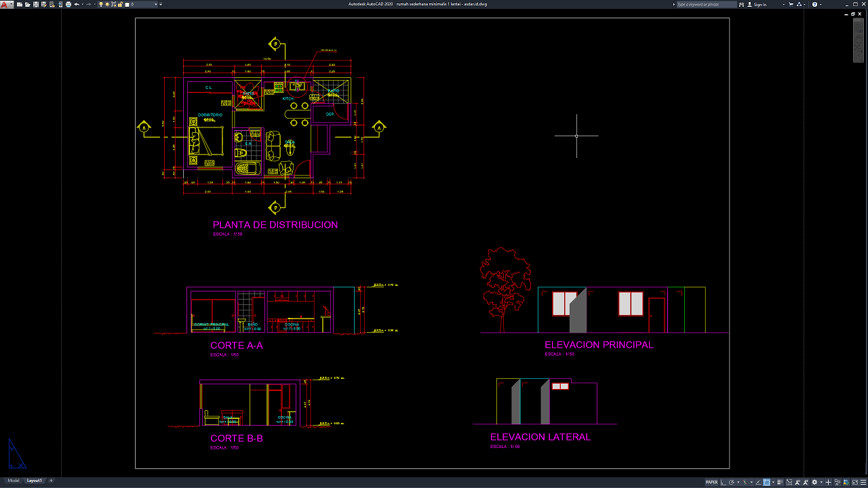Open the Help dropdown arrow

821,4
